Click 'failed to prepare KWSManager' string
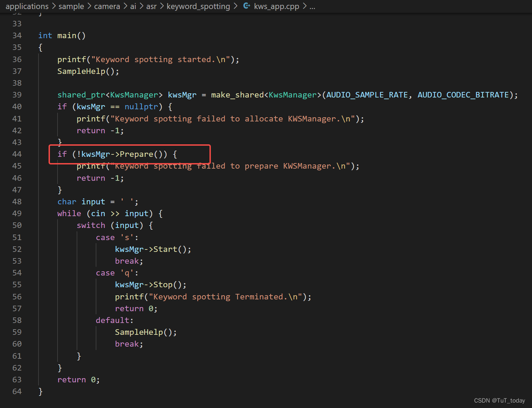The image size is (532, 408). pos(230,166)
